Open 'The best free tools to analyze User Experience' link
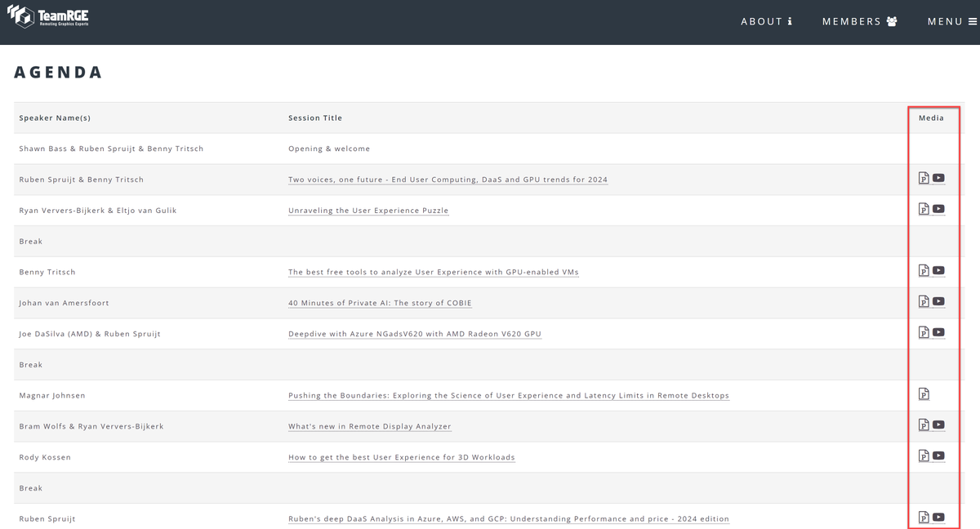 [x=434, y=272]
